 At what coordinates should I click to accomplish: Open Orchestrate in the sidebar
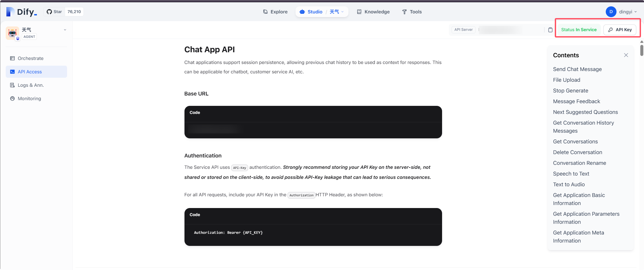pyautogui.click(x=31, y=58)
